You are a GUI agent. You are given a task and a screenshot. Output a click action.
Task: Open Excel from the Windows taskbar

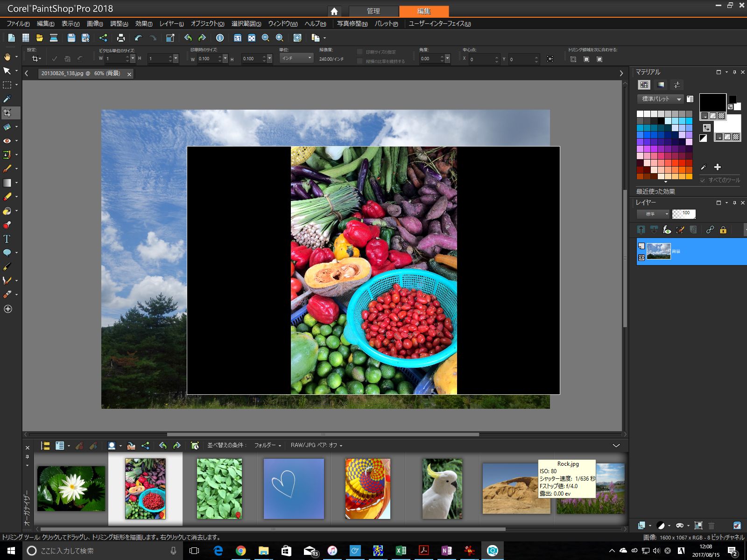coord(401,551)
